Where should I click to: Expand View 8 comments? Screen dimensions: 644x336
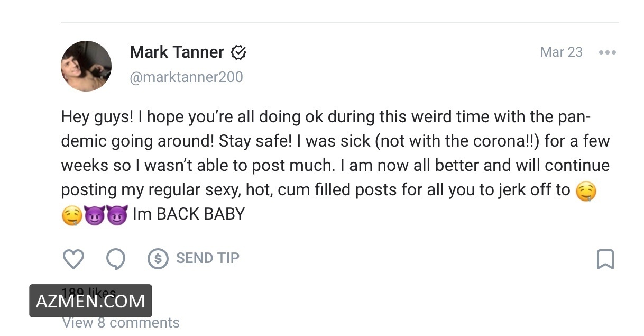coord(121,322)
